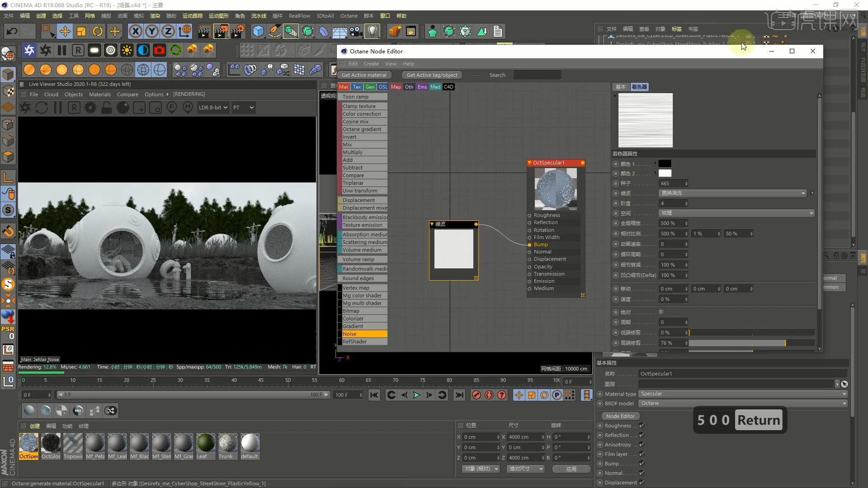Toggle the Roughness channel checkbox
The image size is (868, 488).
click(x=642, y=426)
